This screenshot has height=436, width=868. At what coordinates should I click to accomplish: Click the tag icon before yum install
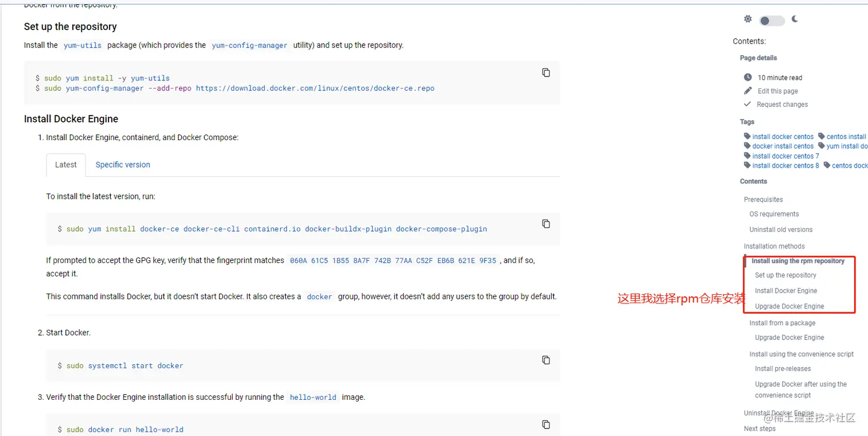(821, 146)
